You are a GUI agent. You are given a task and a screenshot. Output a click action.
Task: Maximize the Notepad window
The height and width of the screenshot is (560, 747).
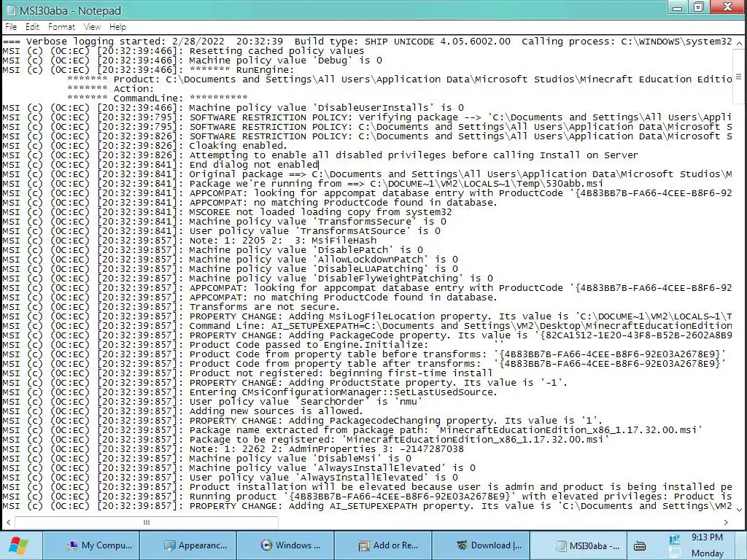pyautogui.click(x=698, y=7)
